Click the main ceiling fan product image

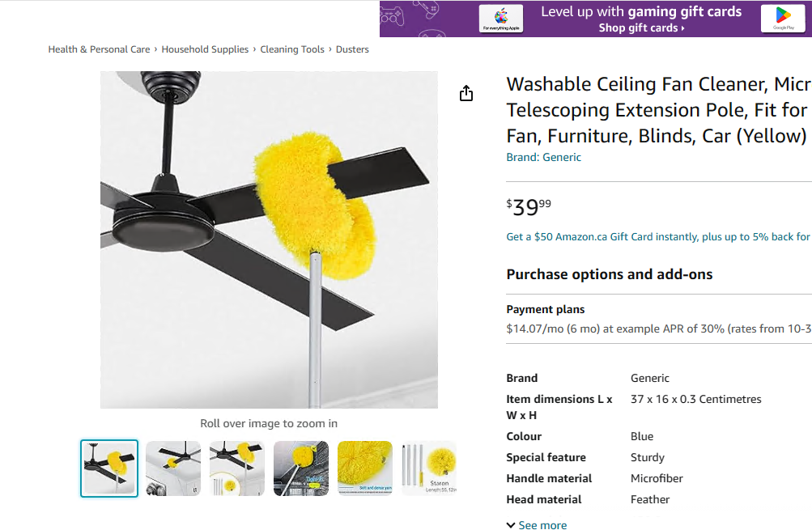(269, 240)
